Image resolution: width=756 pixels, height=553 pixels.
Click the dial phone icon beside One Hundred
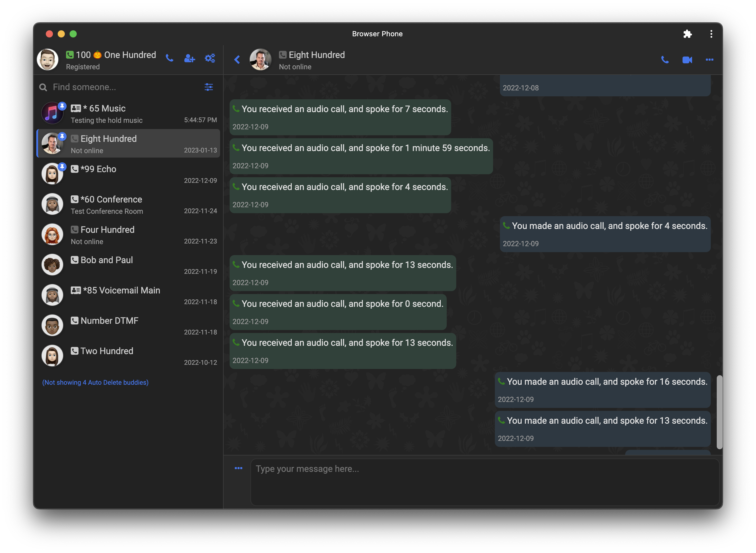coord(170,58)
